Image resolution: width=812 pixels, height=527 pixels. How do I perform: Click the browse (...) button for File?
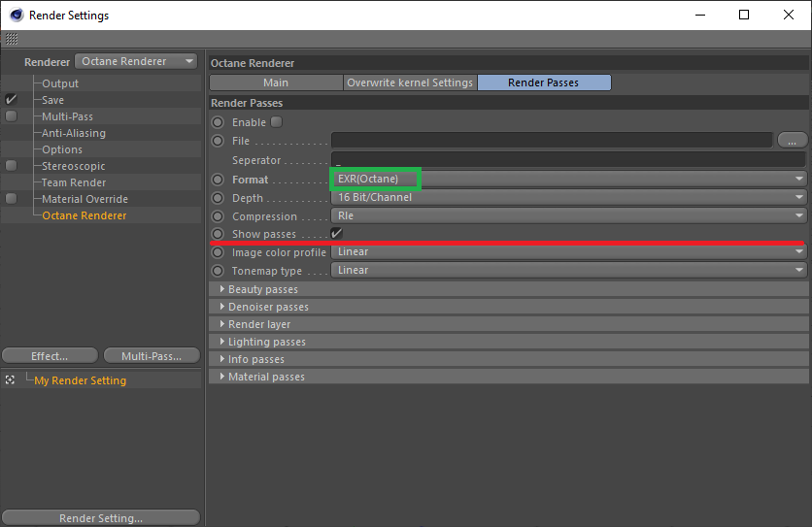click(x=792, y=141)
